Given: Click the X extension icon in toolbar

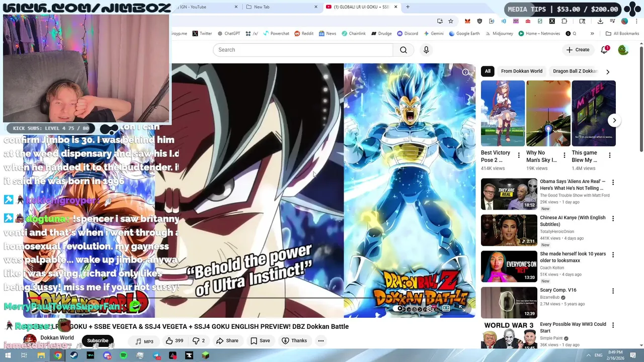Looking at the screenshot, I should coord(552,21).
